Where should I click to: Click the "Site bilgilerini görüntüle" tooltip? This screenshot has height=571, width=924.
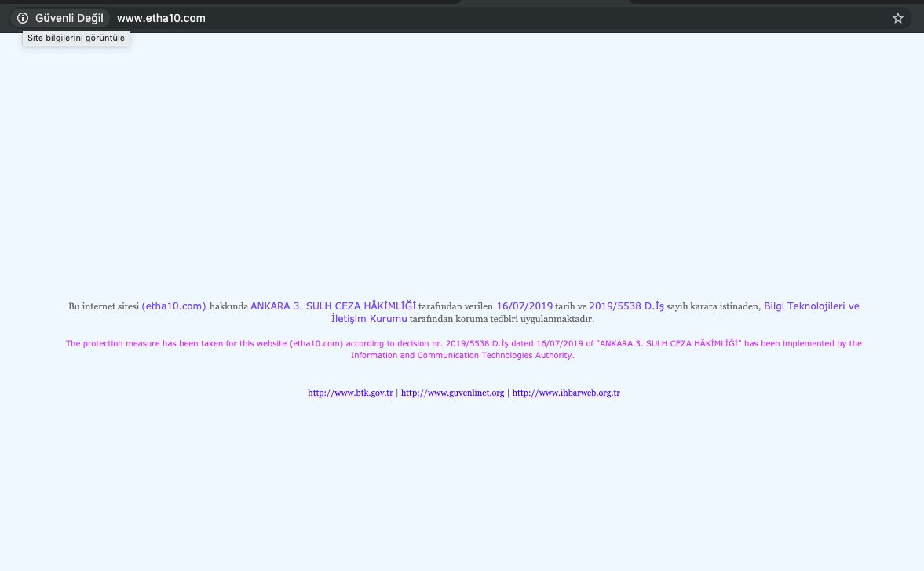(76, 38)
